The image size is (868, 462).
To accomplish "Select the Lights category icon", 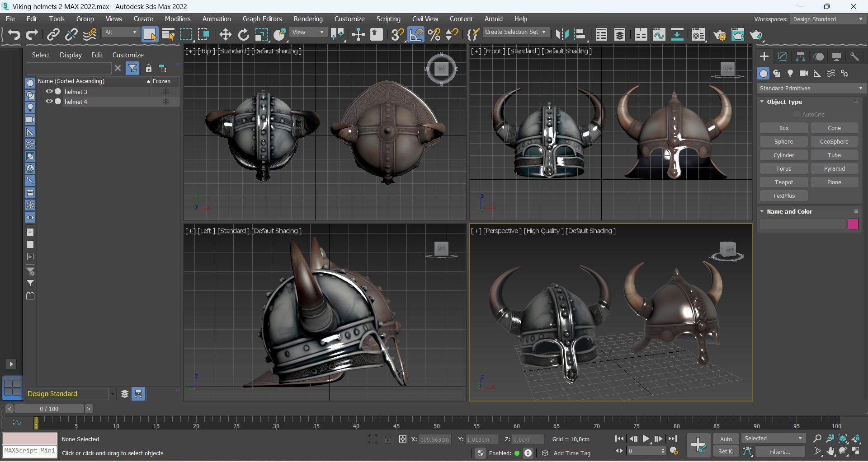I will 790,73.
